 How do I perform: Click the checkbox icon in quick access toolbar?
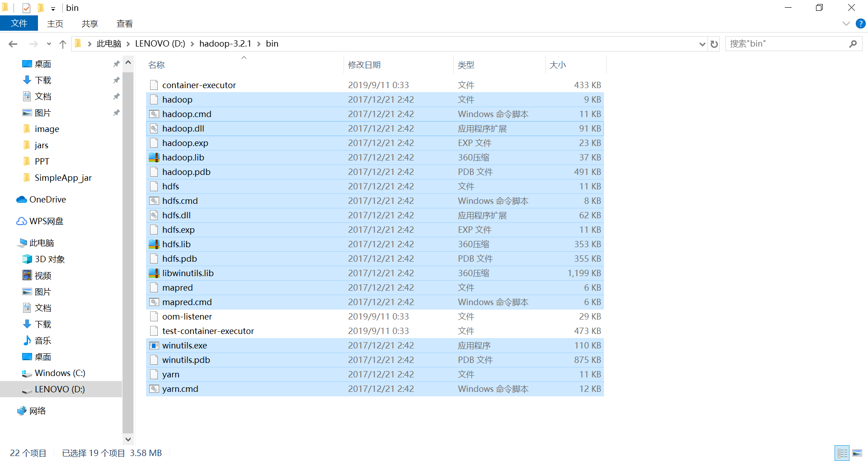click(25, 7)
